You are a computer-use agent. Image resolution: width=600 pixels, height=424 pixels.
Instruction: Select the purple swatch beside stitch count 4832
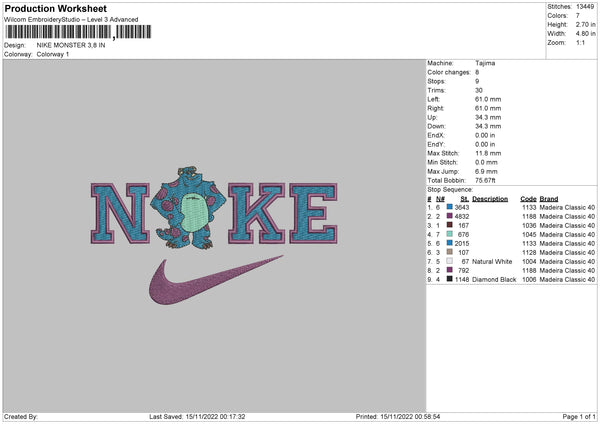coord(450,216)
